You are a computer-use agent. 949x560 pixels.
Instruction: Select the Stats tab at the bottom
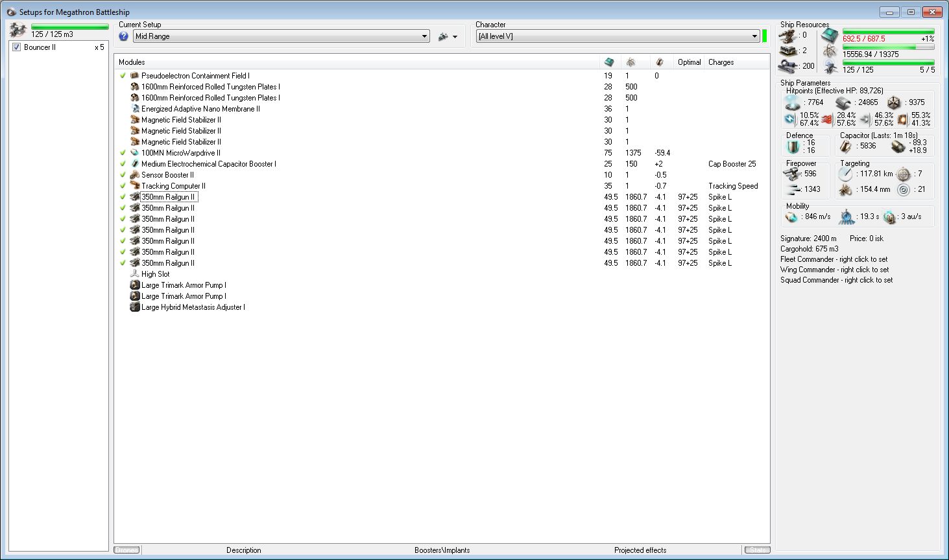757,550
